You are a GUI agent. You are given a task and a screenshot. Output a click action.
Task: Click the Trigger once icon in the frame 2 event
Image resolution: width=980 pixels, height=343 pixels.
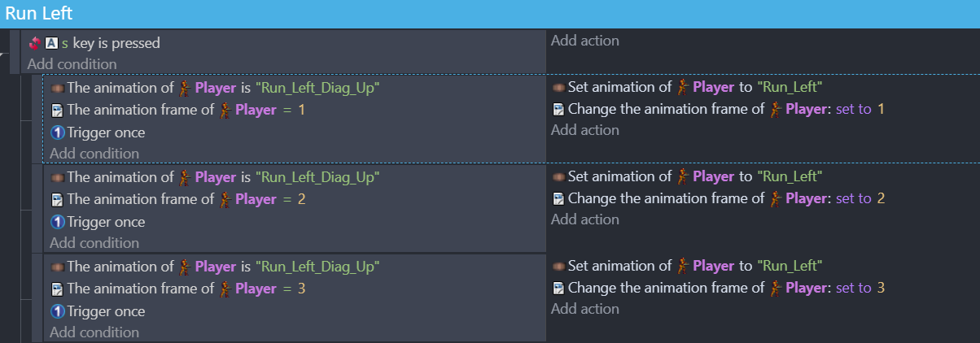(x=57, y=222)
